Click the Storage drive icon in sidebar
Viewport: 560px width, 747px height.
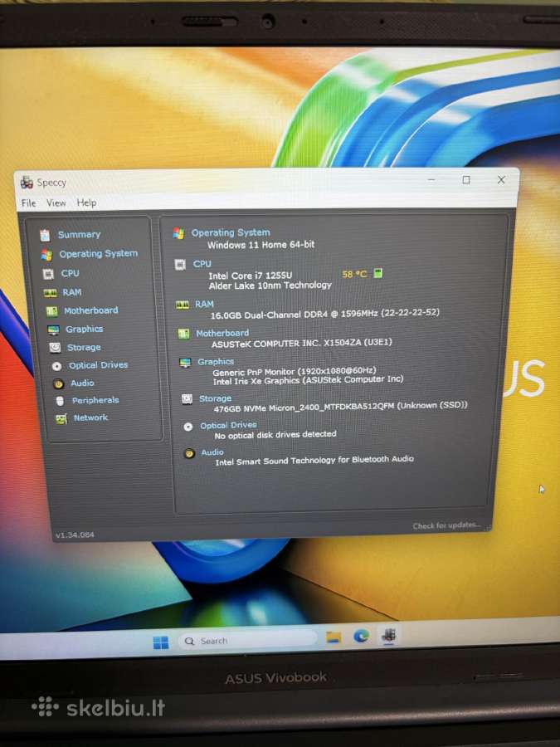[56, 348]
